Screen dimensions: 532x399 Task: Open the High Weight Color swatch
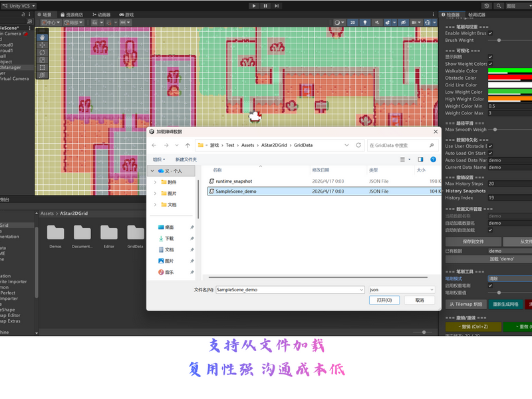tap(510, 98)
